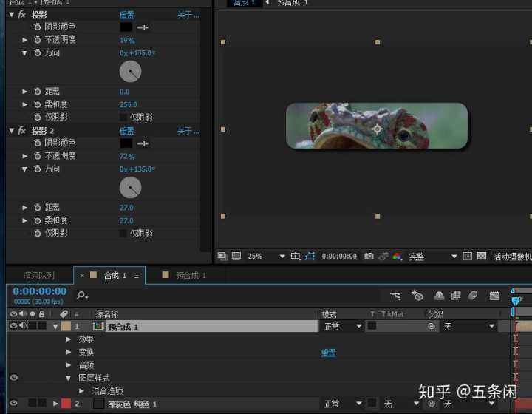Open shadow color swatch of 投影 2
Image resolution: width=532 pixels, height=414 pixels.
point(126,143)
